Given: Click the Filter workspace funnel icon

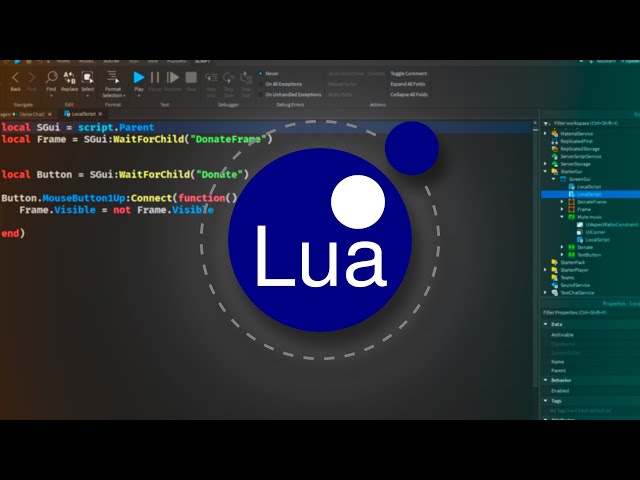Looking at the screenshot, I should pos(547,123).
